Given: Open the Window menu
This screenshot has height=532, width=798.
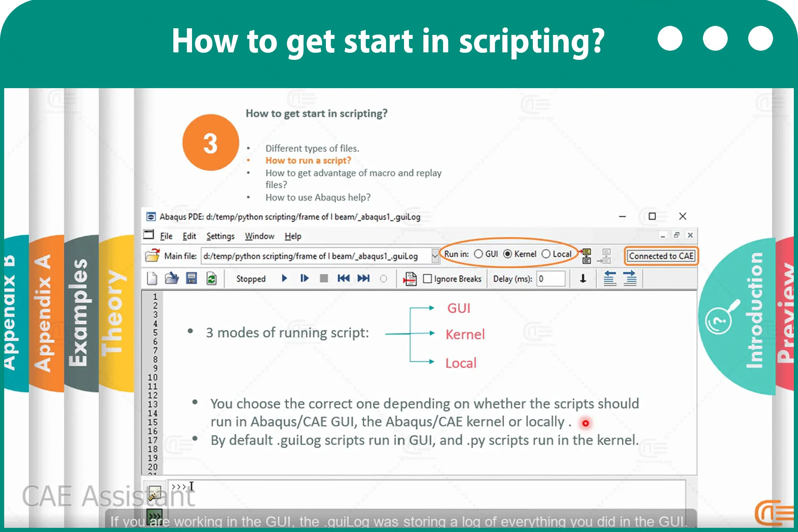Looking at the screenshot, I should pyautogui.click(x=259, y=236).
